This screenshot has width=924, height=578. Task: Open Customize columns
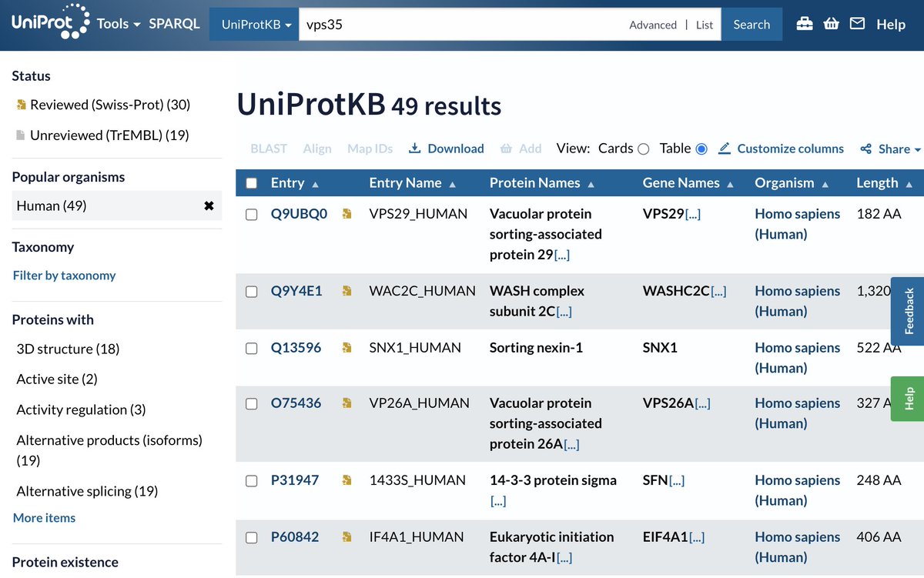(781, 149)
